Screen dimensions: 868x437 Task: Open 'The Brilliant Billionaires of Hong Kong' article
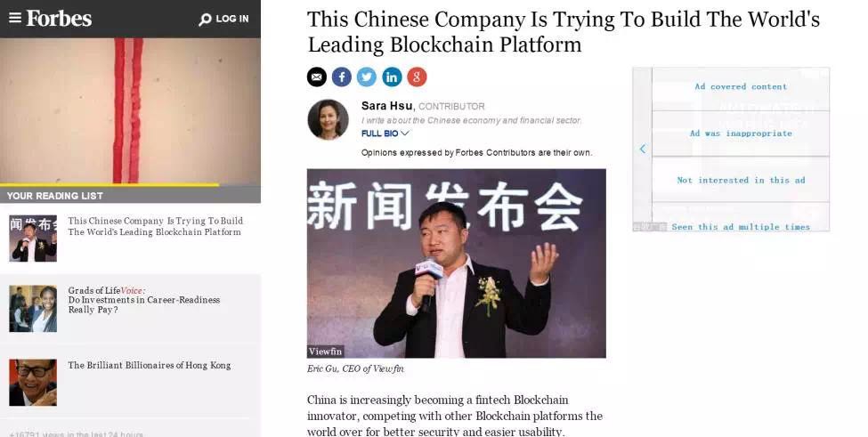(x=150, y=365)
